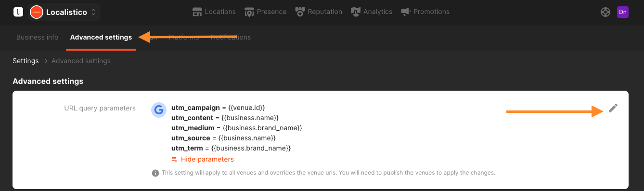The image size is (644, 191).
Task: Click the utm_term parameter line
Action: point(231,148)
